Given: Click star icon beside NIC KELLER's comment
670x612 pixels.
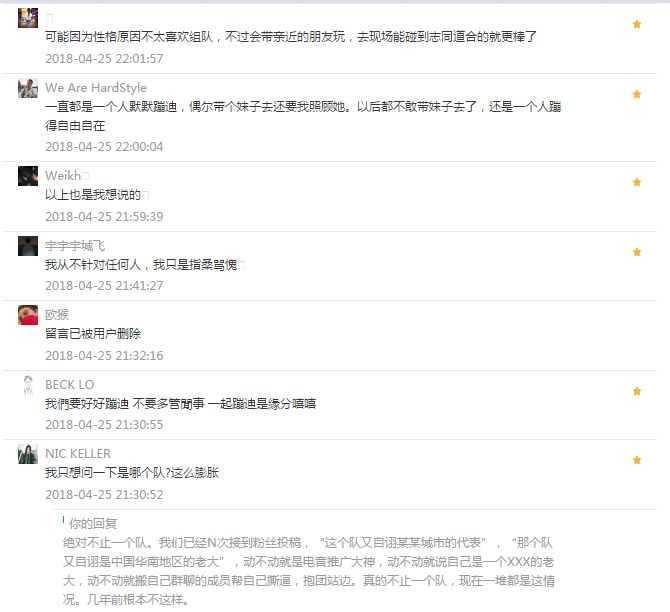Looking at the screenshot, I should click(x=637, y=460).
